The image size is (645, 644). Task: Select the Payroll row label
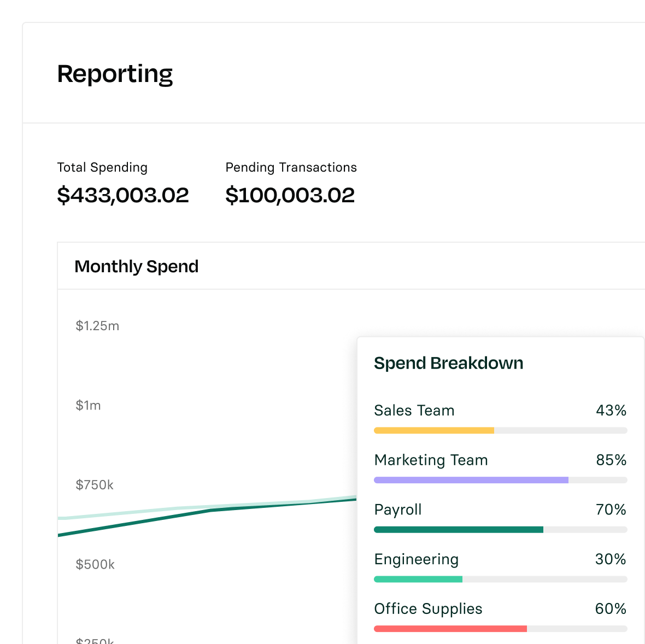coord(398,510)
